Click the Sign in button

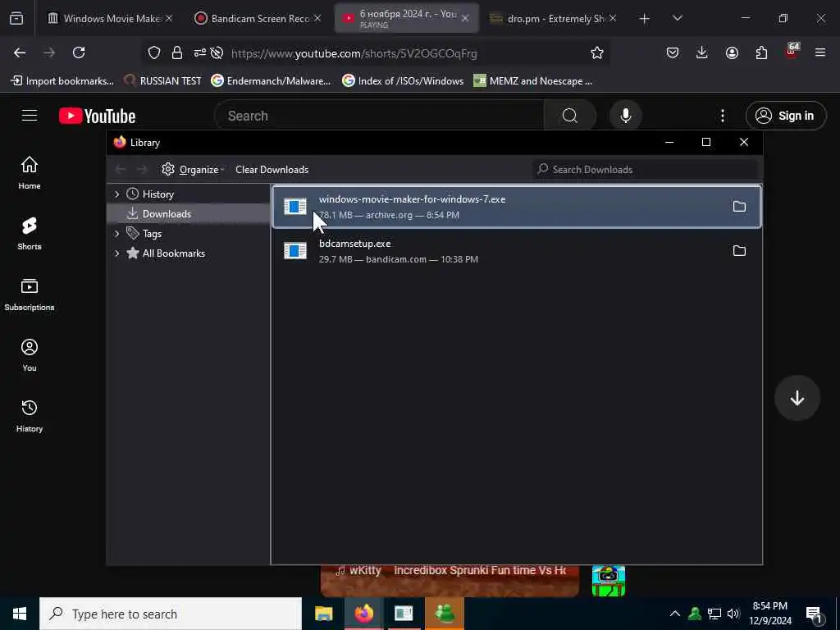[x=786, y=116]
